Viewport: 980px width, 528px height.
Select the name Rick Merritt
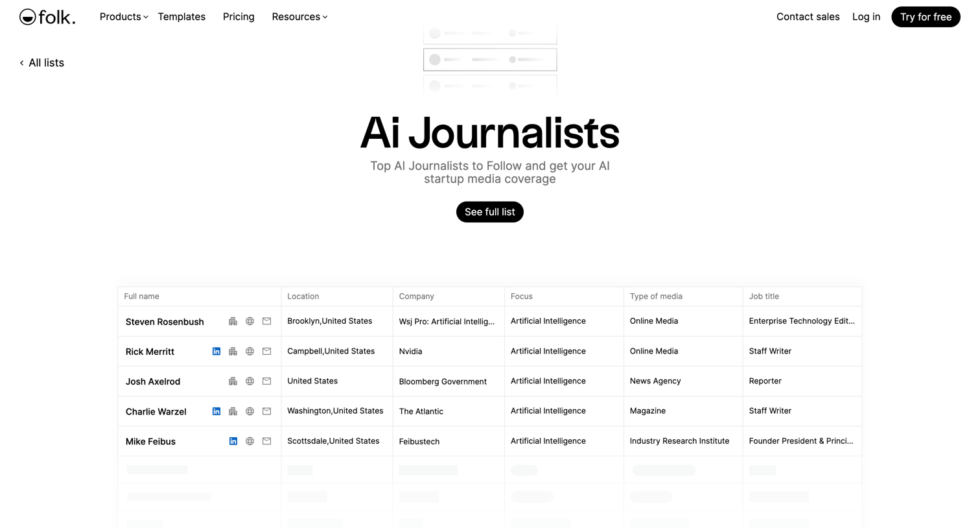point(150,352)
